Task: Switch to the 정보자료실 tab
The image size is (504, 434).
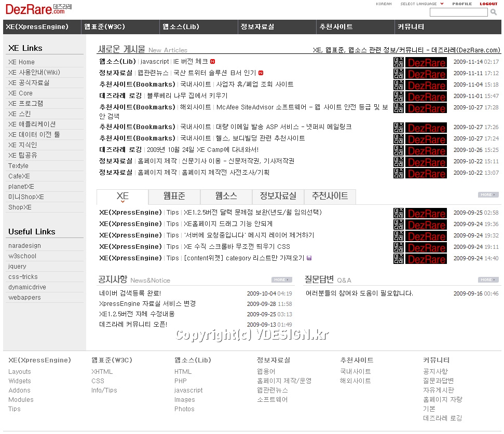Action: pyautogui.click(x=278, y=197)
